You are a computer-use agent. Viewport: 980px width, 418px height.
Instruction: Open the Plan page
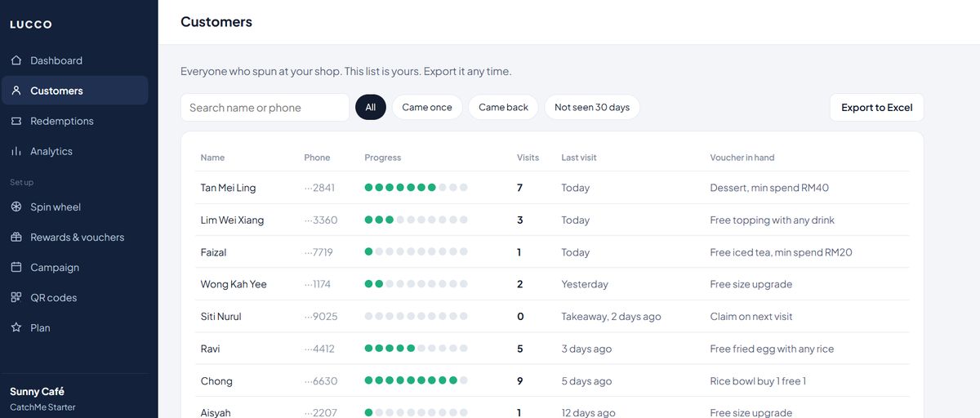pyautogui.click(x=75, y=327)
